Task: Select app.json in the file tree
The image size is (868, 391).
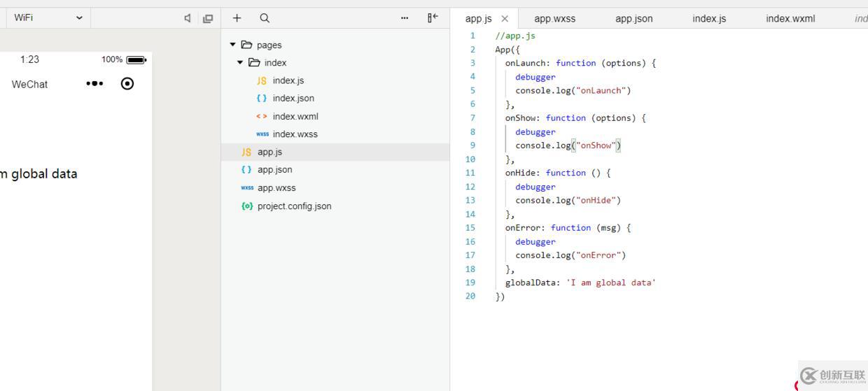Action: click(x=274, y=170)
